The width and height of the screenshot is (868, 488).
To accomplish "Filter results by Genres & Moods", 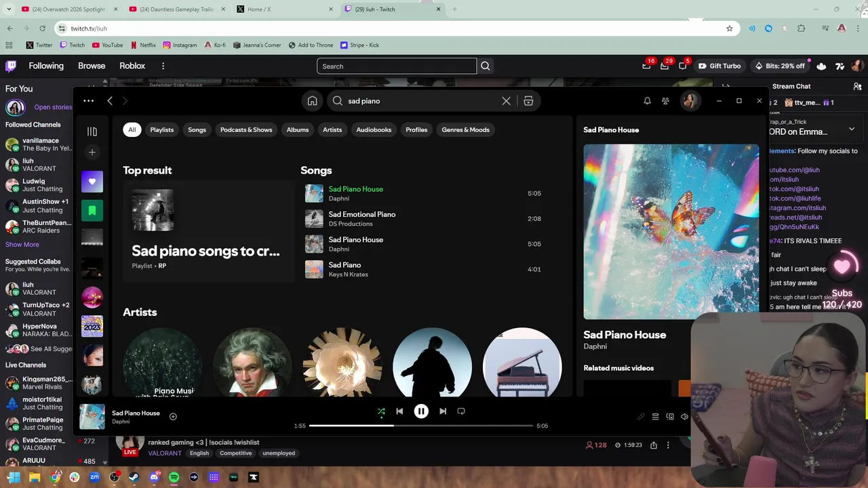I will [465, 130].
